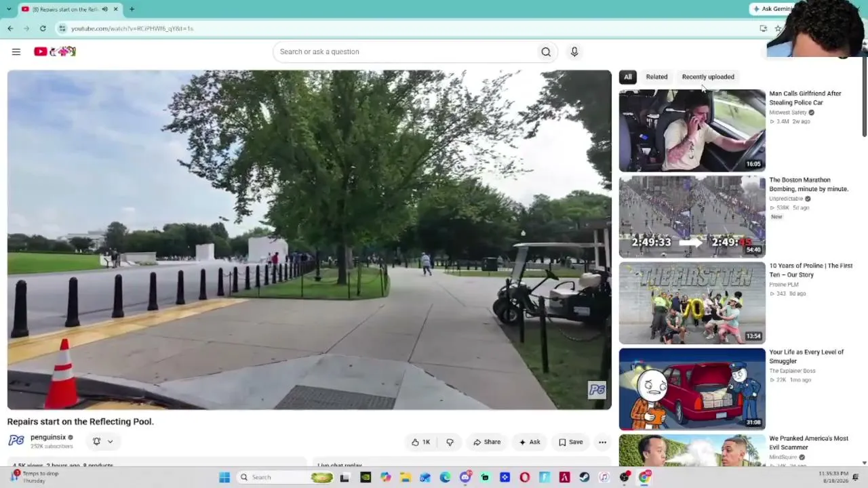Click title 'Your Life as Every Level of Smuggler'

click(806, 357)
